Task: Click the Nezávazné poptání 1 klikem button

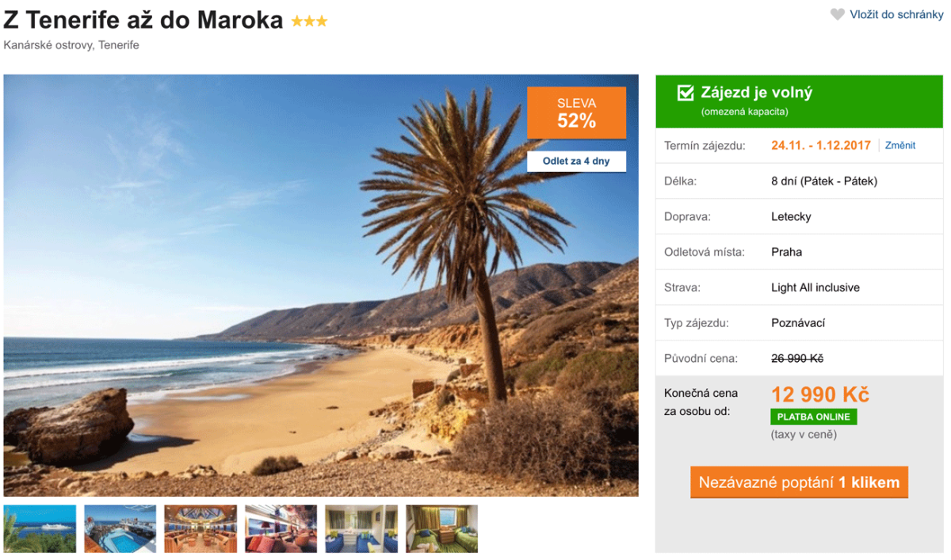Action: (x=799, y=482)
